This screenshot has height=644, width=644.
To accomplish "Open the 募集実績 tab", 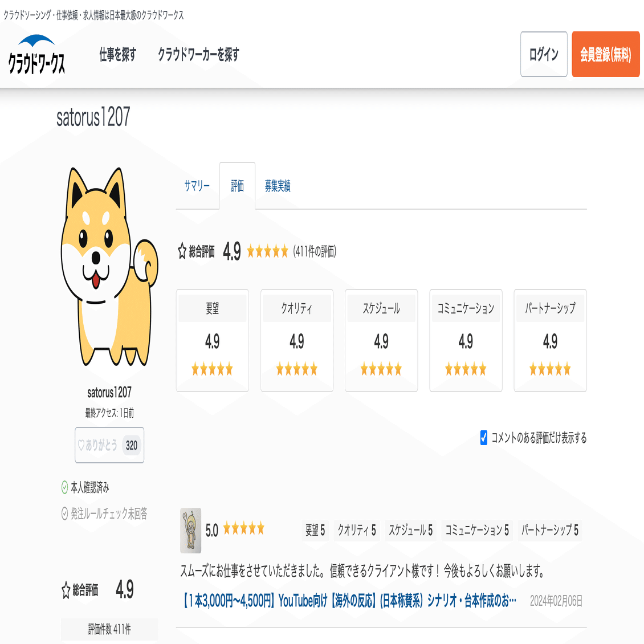I will (x=277, y=186).
